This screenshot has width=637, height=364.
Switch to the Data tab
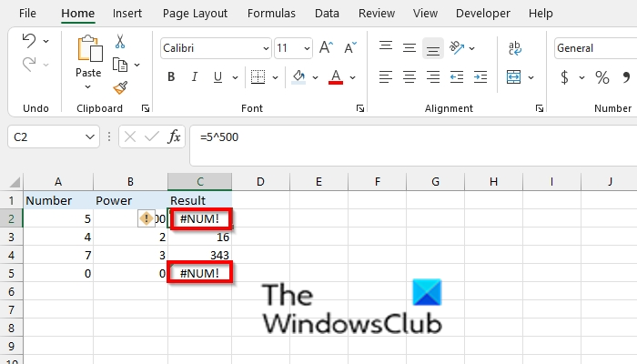327,14
